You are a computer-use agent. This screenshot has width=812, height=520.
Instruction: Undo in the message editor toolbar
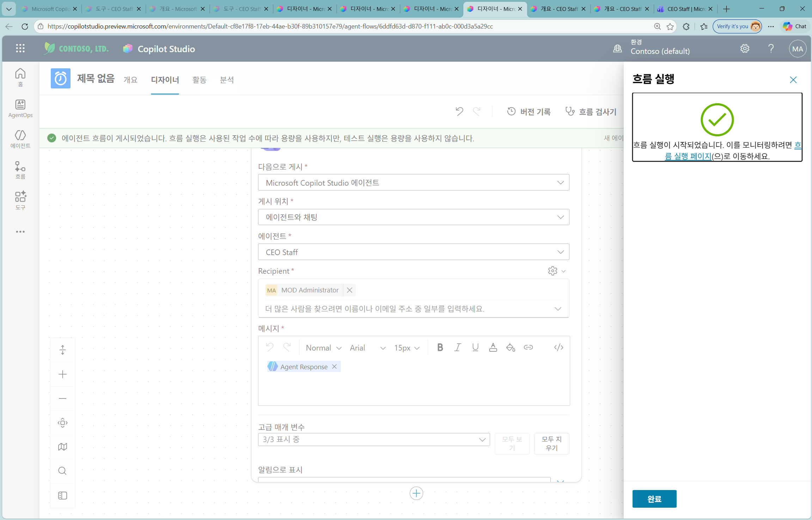[270, 347]
